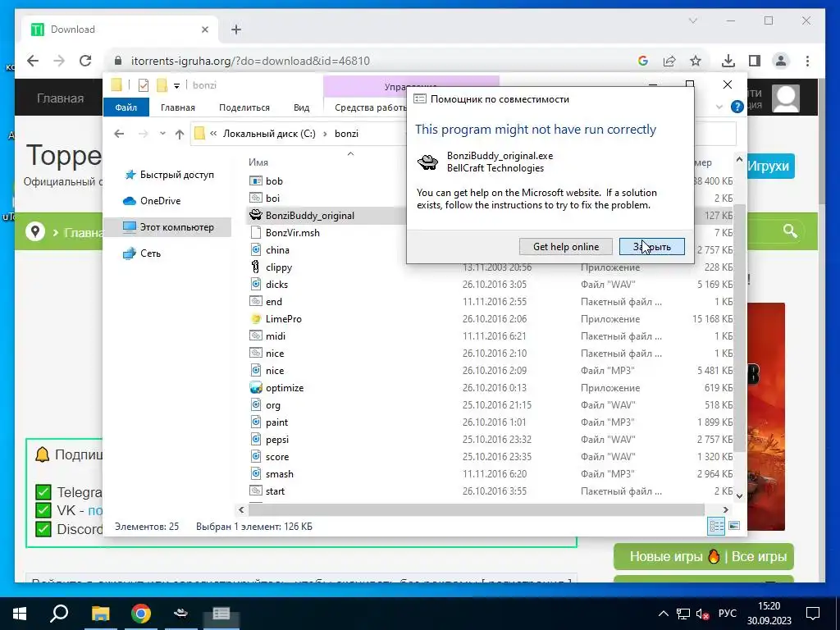Click the share page icon in address bar

pyautogui.click(x=669, y=61)
